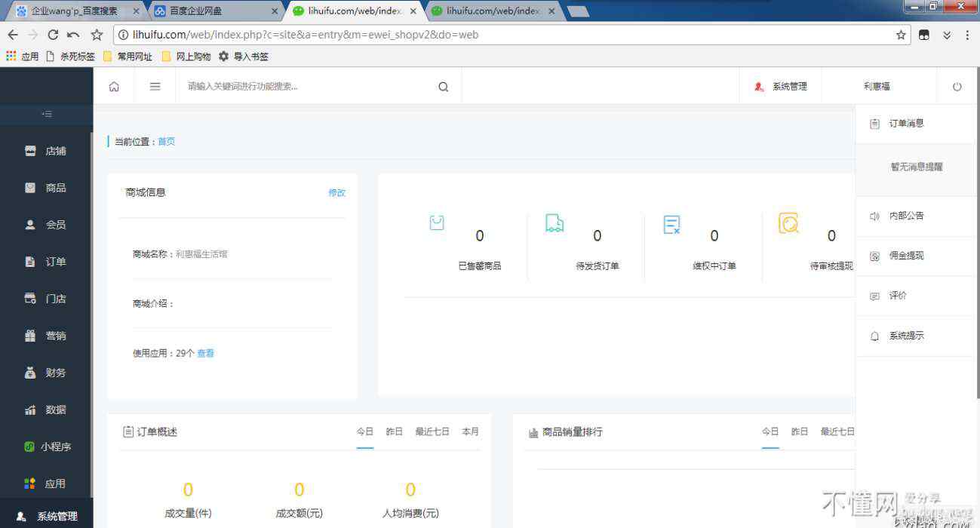This screenshot has height=528, width=980.
Task: Open 财务 in sidebar
Action: (46, 373)
